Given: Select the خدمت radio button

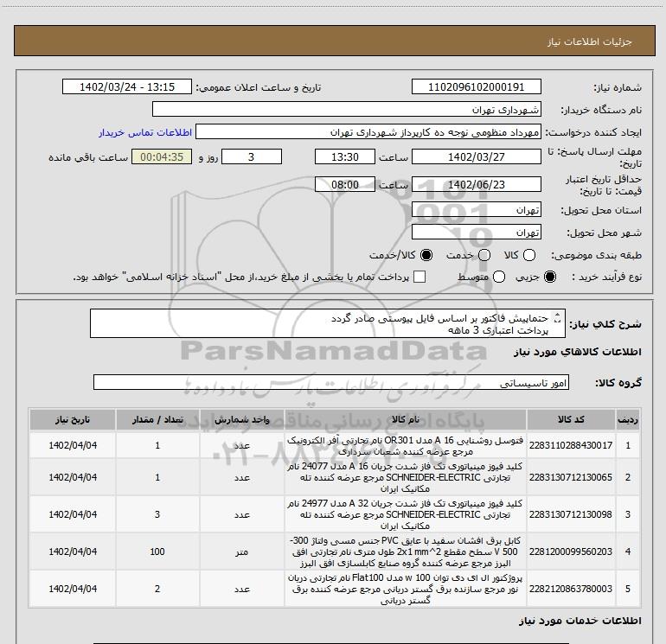Looking at the screenshot, I should 484,255.
